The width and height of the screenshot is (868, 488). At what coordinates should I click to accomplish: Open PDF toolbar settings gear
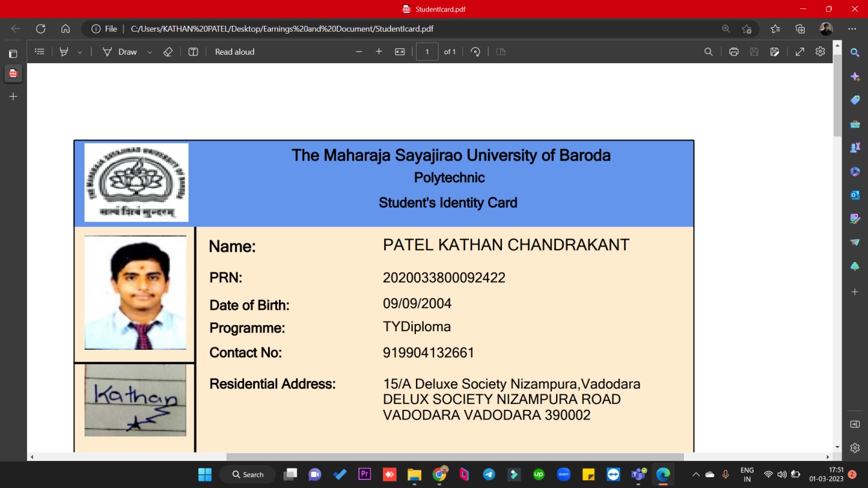[820, 52]
